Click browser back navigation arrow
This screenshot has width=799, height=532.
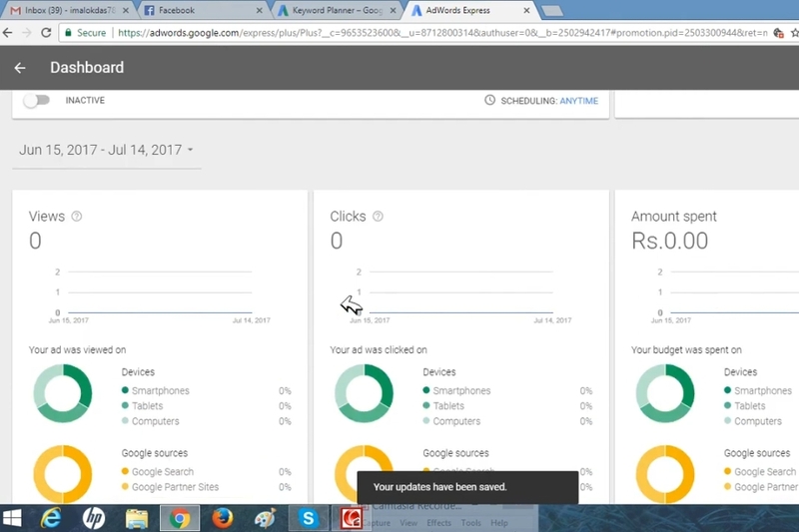(x=8, y=33)
